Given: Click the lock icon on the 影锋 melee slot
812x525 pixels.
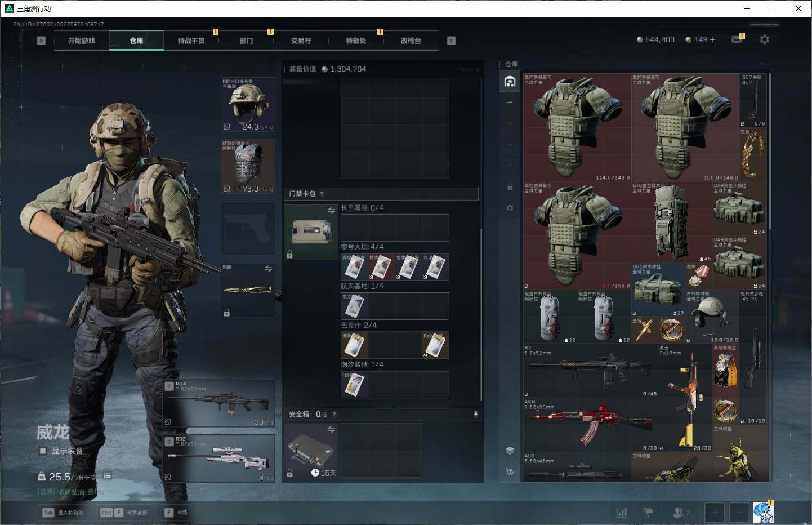Looking at the screenshot, I should coord(226,313).
